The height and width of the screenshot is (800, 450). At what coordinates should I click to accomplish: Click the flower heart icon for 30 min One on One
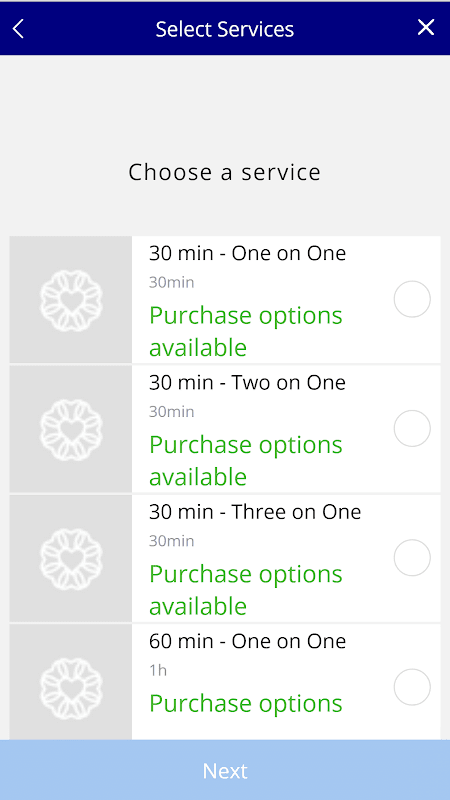coord(71,301)
